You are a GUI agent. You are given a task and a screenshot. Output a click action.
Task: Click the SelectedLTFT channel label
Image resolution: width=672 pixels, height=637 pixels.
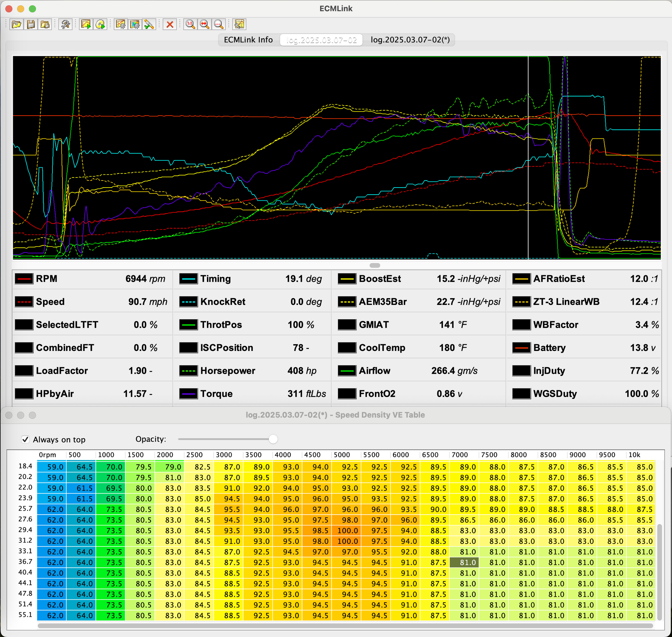(67, 325)
